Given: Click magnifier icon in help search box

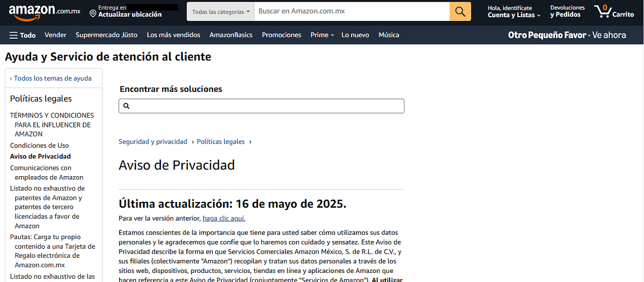Looking at the screenshot, I should coord(127,106).
